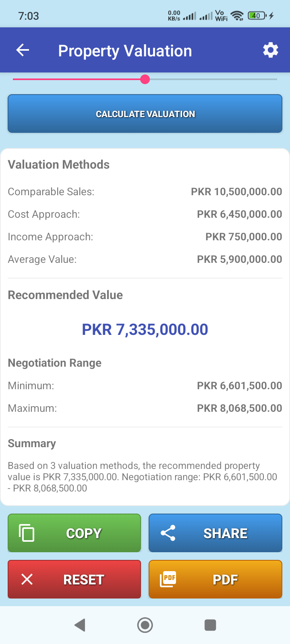The image size is (290, 644).
Task: Tap the X icon on Reset button
Action: click(27, 579)
